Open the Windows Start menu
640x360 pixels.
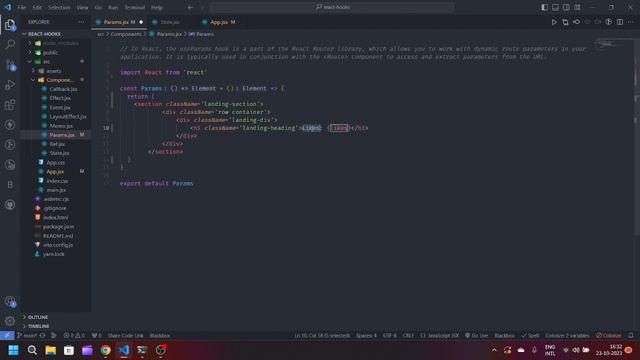[x=13, y=350]
